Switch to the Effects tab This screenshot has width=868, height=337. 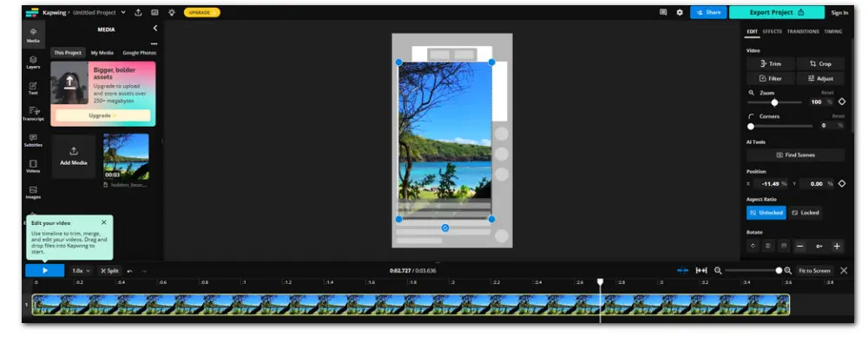(x=773, y=31)
